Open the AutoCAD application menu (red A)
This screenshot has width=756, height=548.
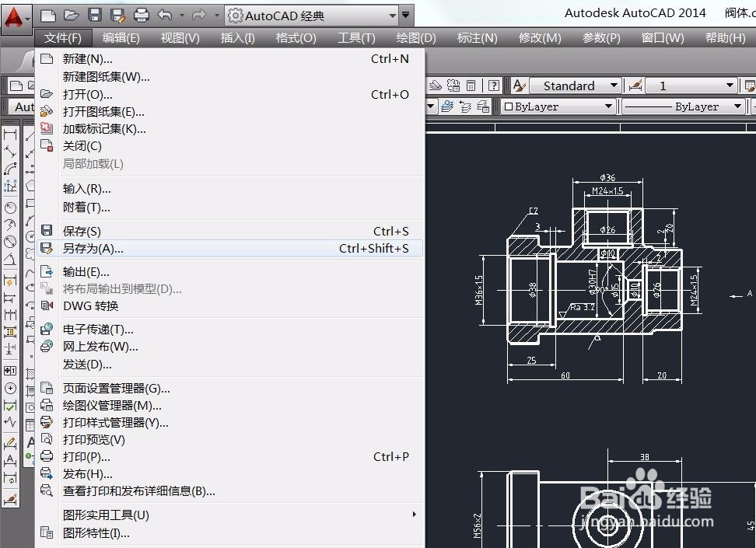point(16,19)
